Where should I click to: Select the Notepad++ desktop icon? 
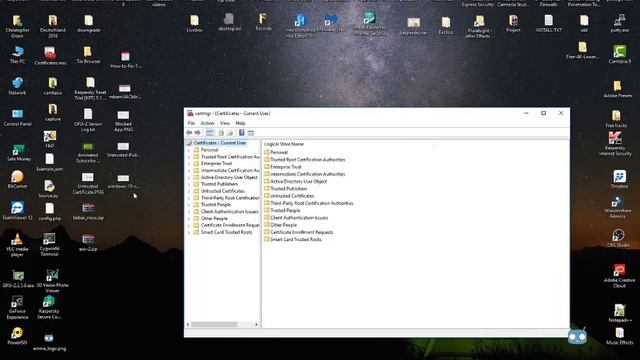[x=619, y=313]
